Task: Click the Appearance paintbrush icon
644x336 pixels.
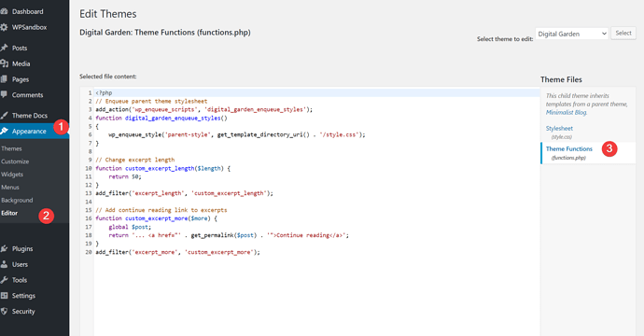Action: coord(4,131)
